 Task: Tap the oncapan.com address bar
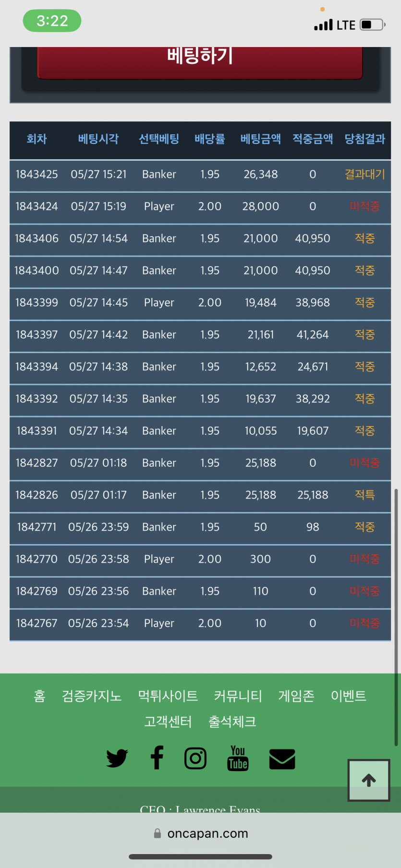(200, 833)
